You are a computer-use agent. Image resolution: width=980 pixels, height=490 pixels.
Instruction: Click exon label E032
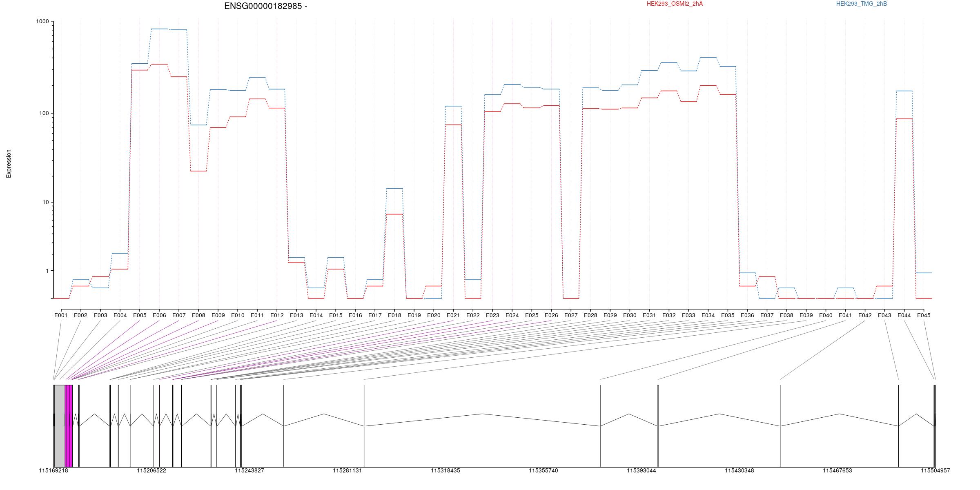(669, 315)
